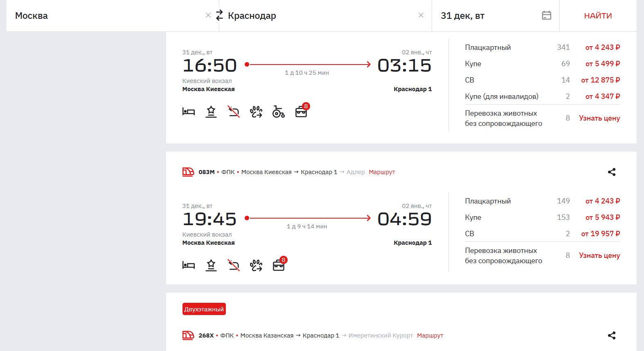
Task: Click the Двухэтажный badge
Action: [x=204, y=309]
